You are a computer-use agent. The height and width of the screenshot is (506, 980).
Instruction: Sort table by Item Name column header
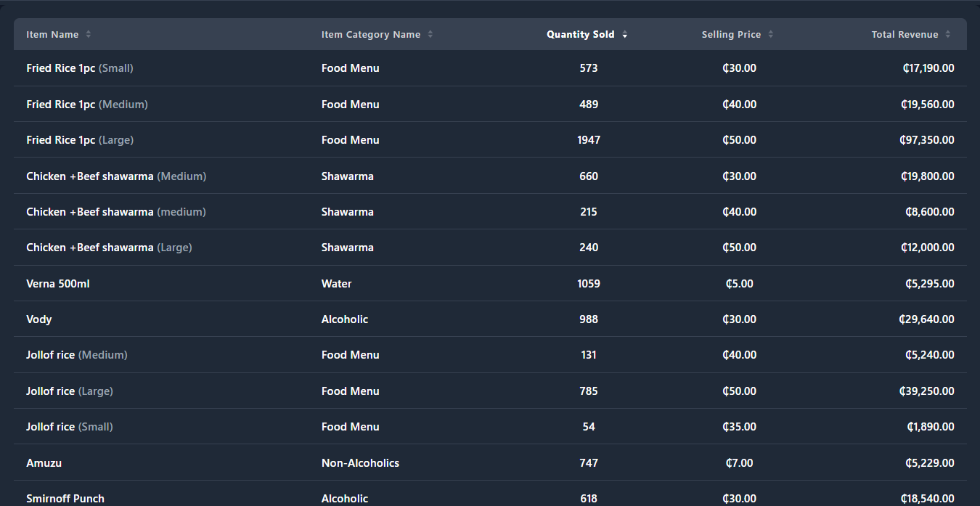click(x=52, y=34)
